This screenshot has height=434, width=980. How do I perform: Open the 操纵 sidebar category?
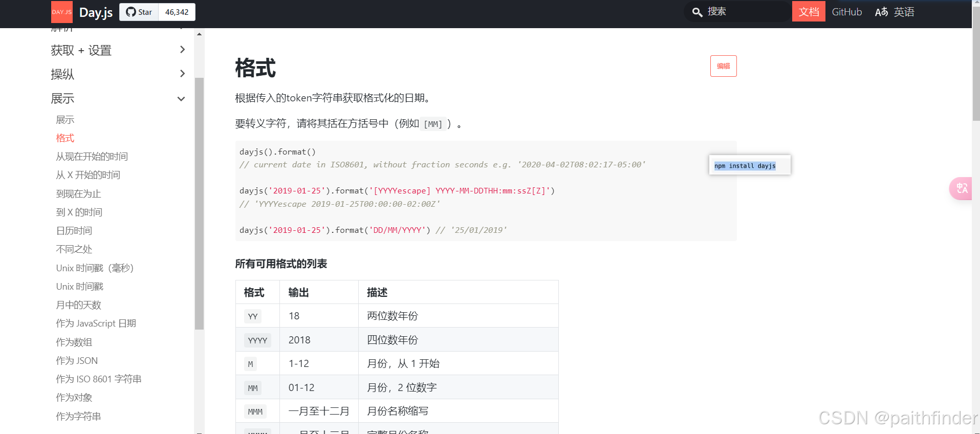click(62, 74)
